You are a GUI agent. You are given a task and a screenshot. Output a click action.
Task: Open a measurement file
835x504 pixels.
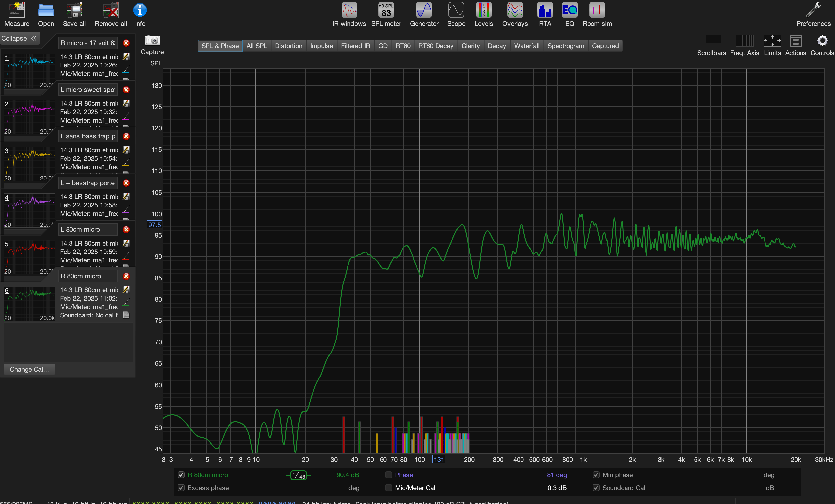coord(46,15)
